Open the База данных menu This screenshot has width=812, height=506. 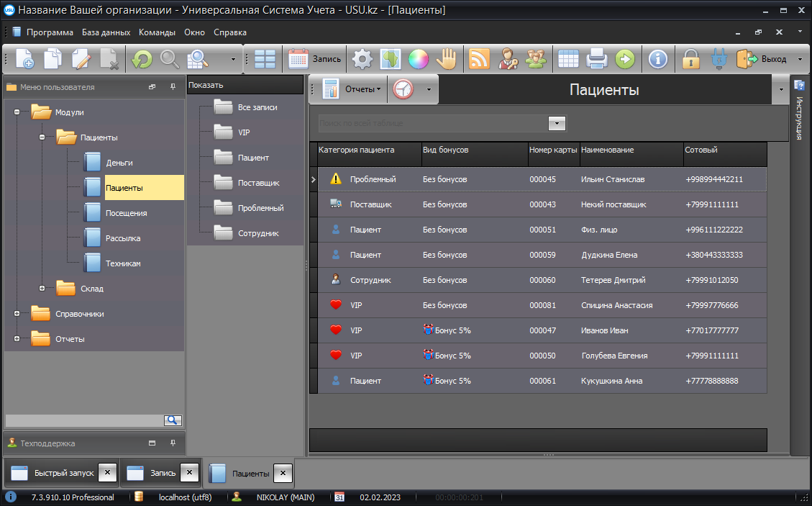point(106,32)
